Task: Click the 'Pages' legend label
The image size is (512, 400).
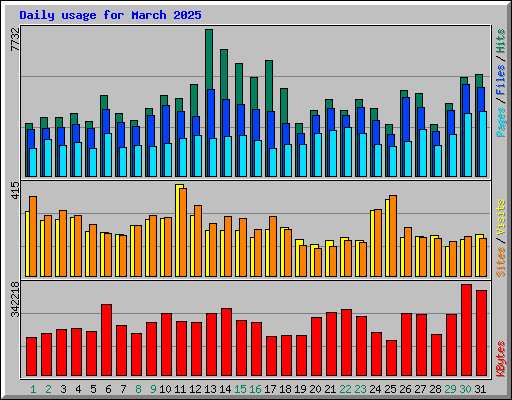Action: click(x=500, y=122)
